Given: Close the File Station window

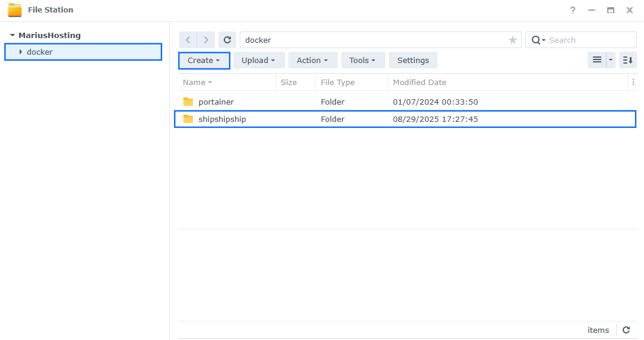Looking at the screenshot, I should coord(630,10).
